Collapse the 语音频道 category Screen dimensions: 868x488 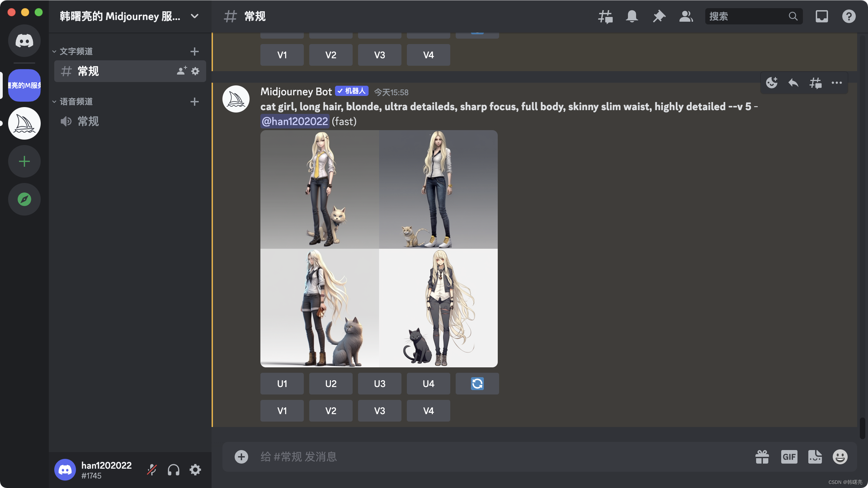coord(76,102)
